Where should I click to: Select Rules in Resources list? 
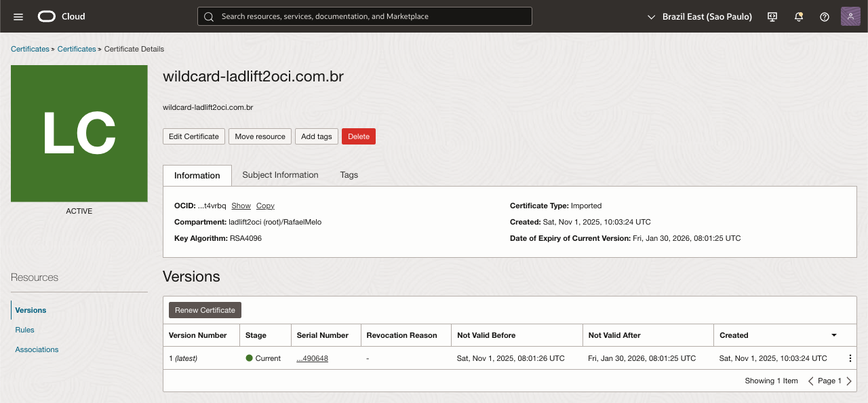pos(24,330)
